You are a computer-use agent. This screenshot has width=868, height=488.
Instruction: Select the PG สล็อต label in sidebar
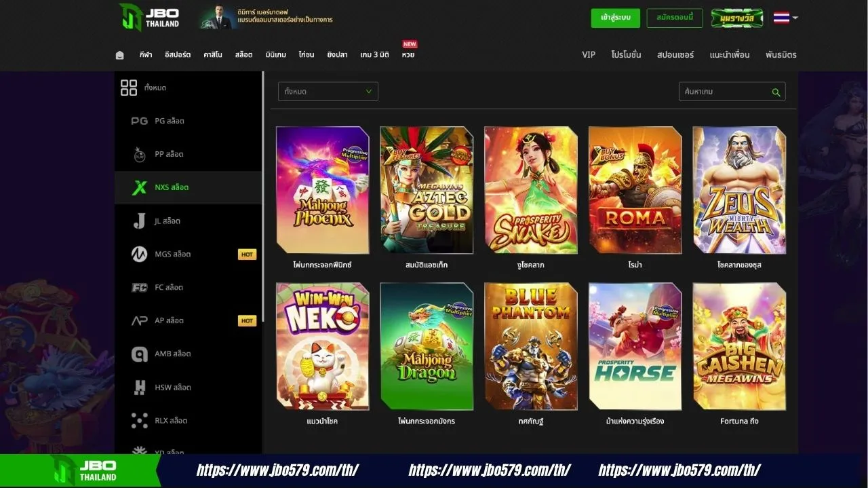tap(170, 121)
